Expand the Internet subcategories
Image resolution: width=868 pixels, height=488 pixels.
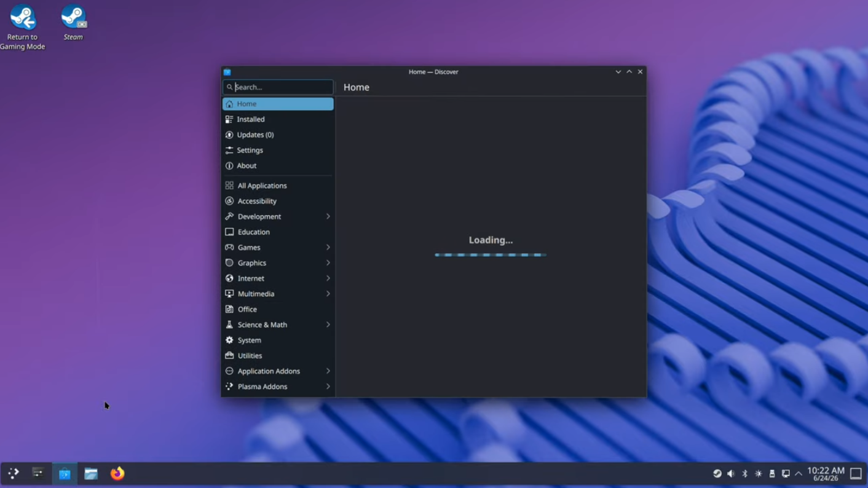pos(328,278)
